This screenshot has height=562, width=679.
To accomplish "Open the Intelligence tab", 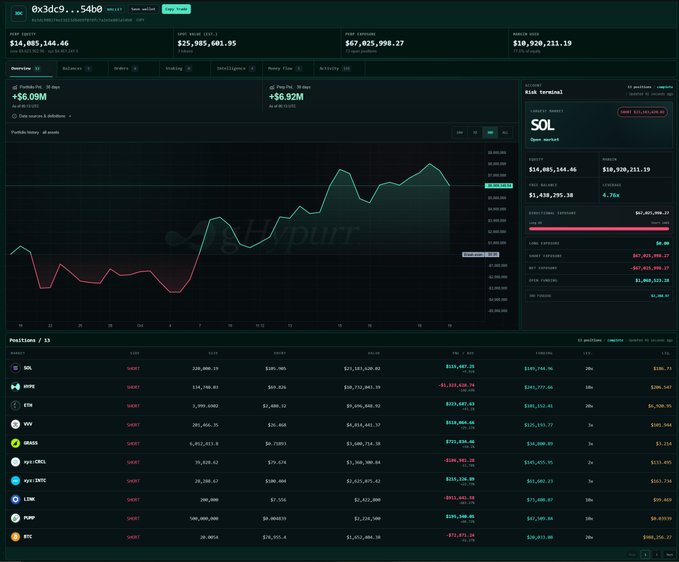I will 236,68.
